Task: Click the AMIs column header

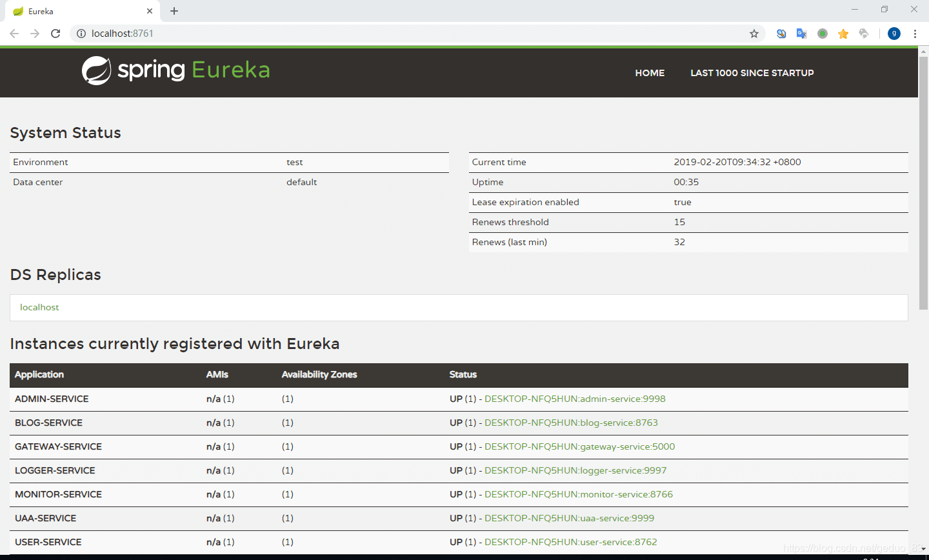Action: [217, 374]
